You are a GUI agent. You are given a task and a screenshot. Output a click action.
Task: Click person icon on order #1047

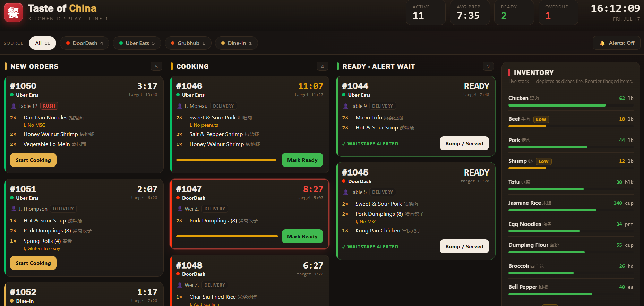(180, 209)
